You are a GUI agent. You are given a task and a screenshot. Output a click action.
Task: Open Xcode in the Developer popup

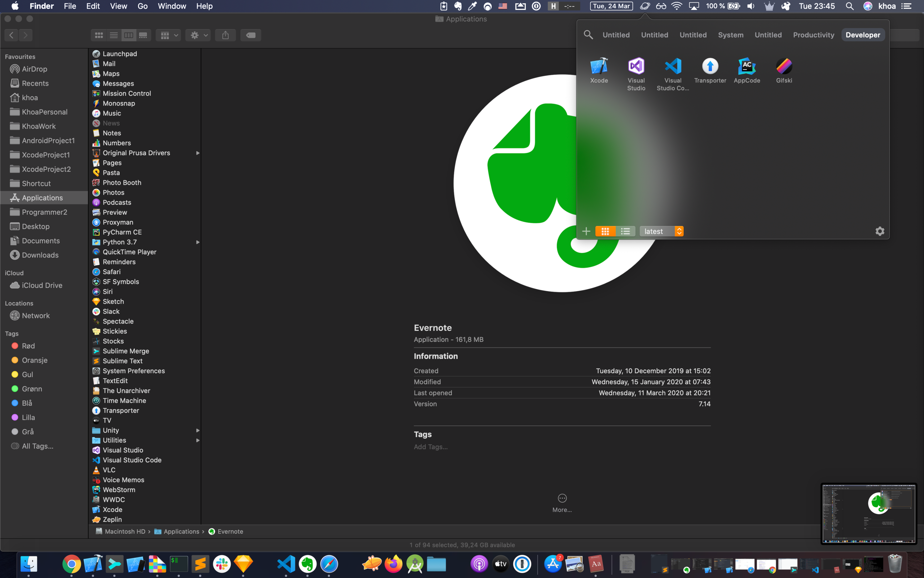[599, 70]
